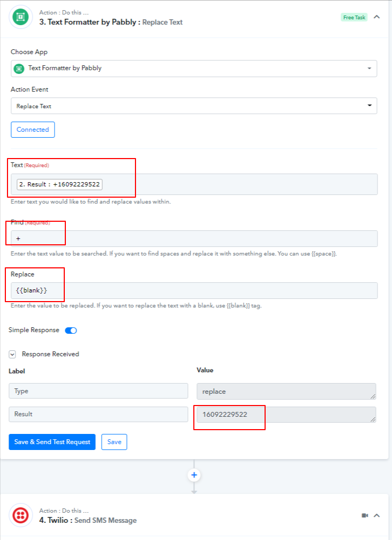
Task: Click the Text Formatter icon in Choose App
Action: click(x=19, y=69)
